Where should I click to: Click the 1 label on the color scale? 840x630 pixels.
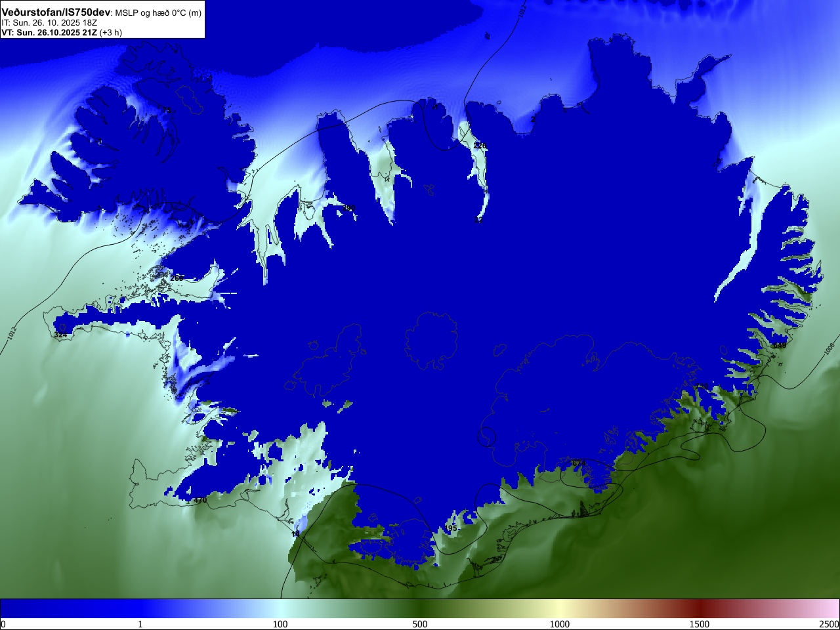[140, 624]
